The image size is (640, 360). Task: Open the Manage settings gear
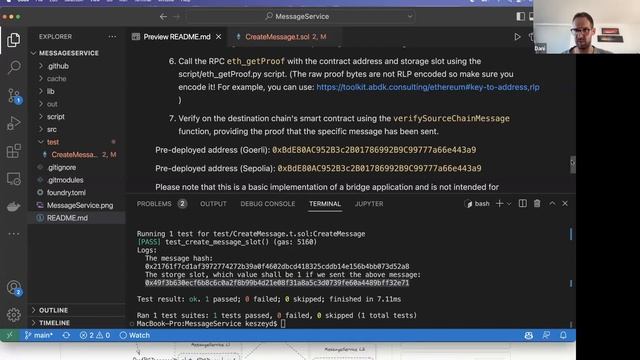point(13,315)
